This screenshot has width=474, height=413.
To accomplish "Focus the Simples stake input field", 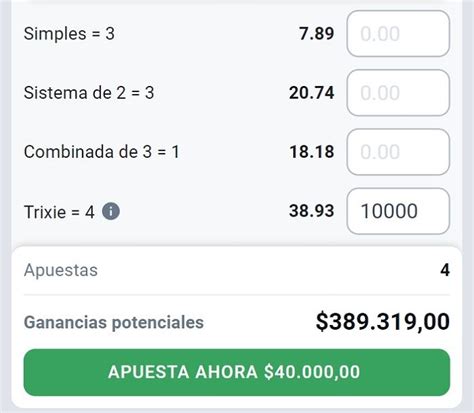I will (398, 34).
